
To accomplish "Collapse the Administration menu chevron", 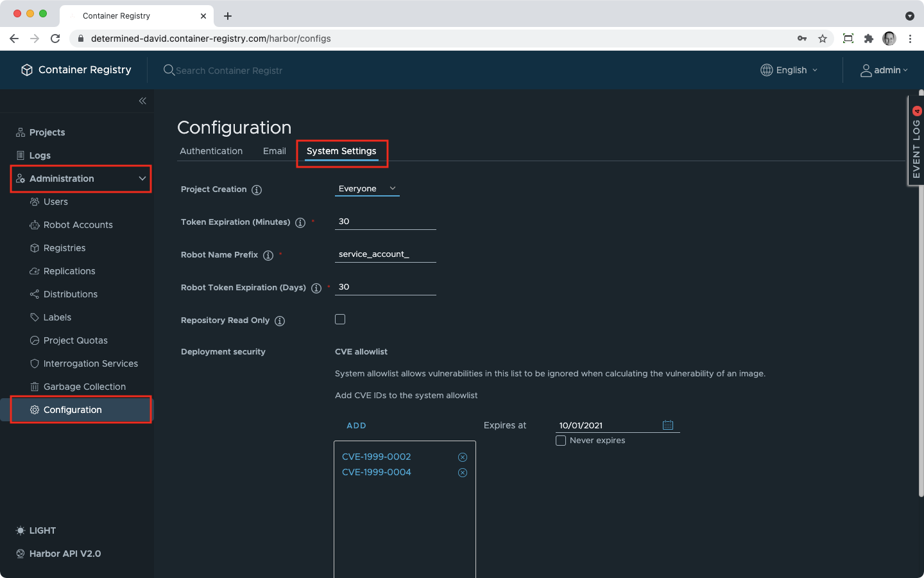I will pos(142,179).
